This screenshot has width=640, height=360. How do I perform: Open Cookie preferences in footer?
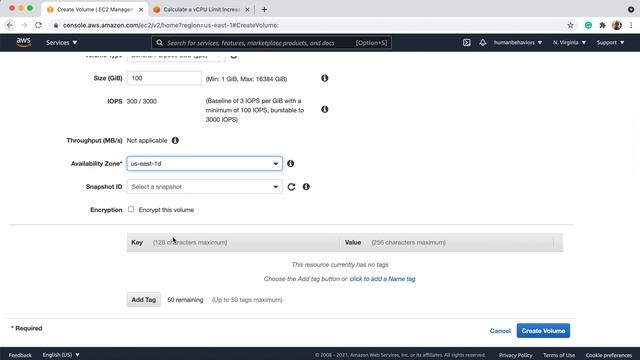pyautogui.click(x=609, y=355)
